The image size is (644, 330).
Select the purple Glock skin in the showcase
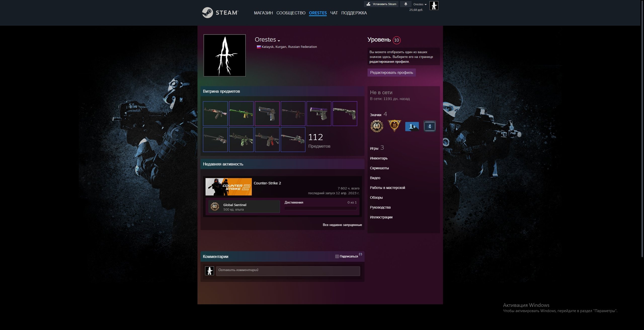point(319,114)
